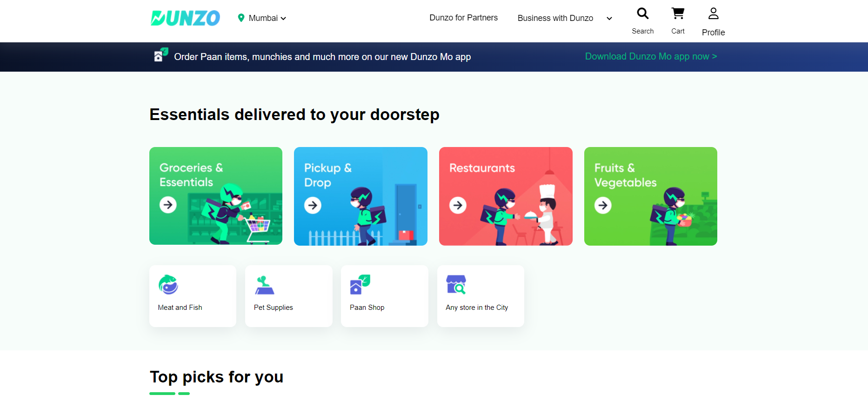
Task: Open the Fruits & Vegetables card
Action: (650, 196)
